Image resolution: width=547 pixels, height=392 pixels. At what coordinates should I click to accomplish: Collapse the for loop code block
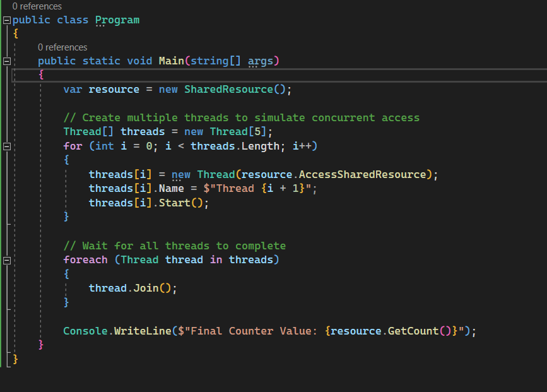[x=7, y=146]
